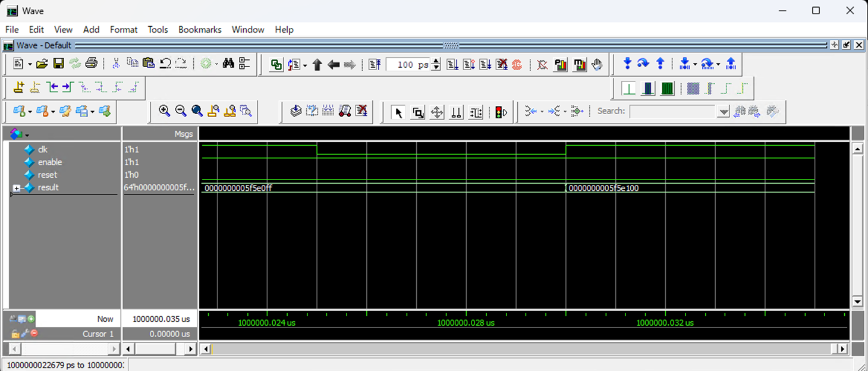Click the Zoom Full icon
The width and height of the screenshot is (868, 371).
[197, 111]
